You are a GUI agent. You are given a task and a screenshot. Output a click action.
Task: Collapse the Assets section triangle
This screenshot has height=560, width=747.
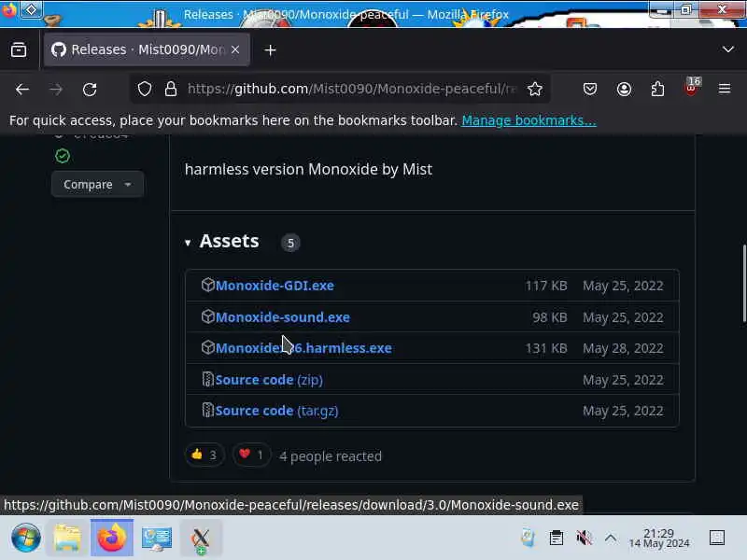(188, 243)
